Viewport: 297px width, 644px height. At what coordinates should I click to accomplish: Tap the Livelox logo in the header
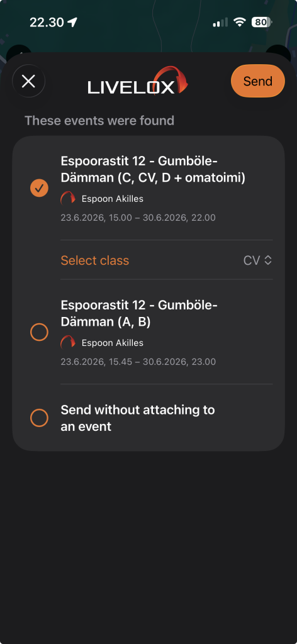tap(138, 81)
